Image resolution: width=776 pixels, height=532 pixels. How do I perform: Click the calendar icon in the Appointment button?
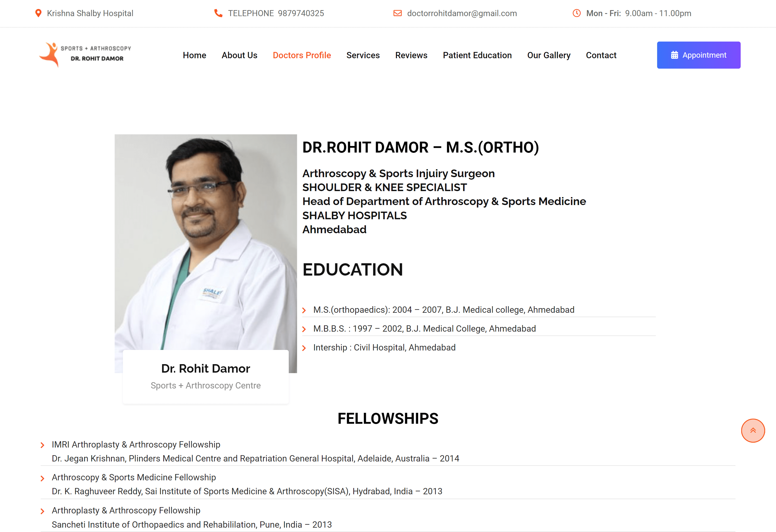[674, 55]
